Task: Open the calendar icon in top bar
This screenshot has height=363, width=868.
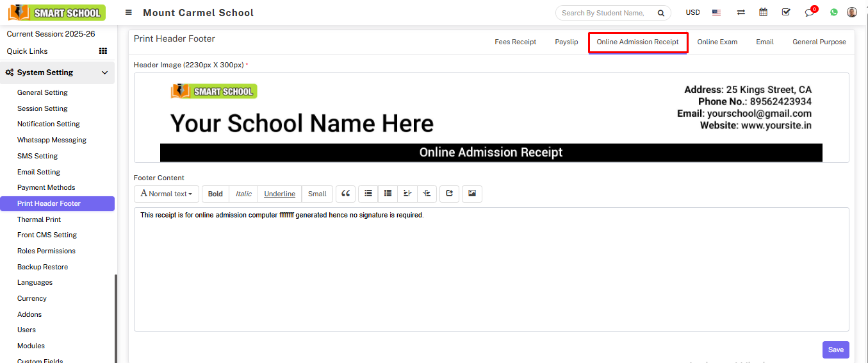Action: pyautogui.click(x=763, y=12)
